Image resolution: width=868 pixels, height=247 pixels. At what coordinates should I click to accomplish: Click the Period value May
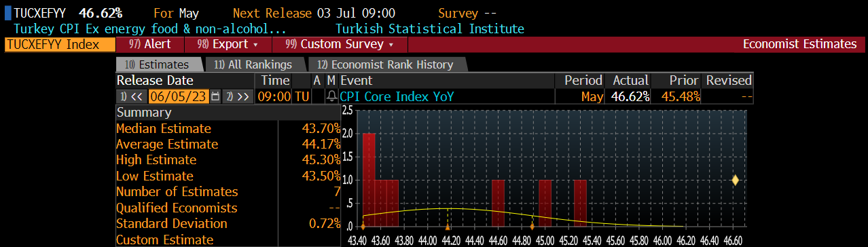pos(592,96)
